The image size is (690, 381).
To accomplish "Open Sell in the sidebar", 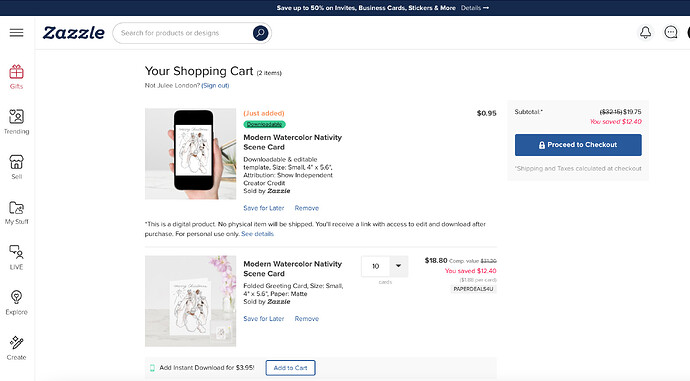I will [16, 167].
